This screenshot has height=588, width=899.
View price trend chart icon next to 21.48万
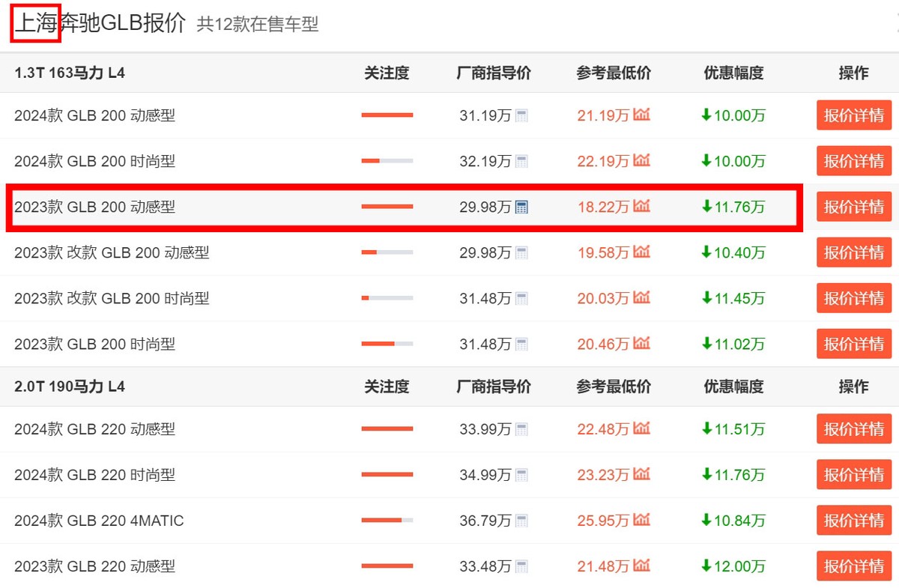[x=641, y=566]
